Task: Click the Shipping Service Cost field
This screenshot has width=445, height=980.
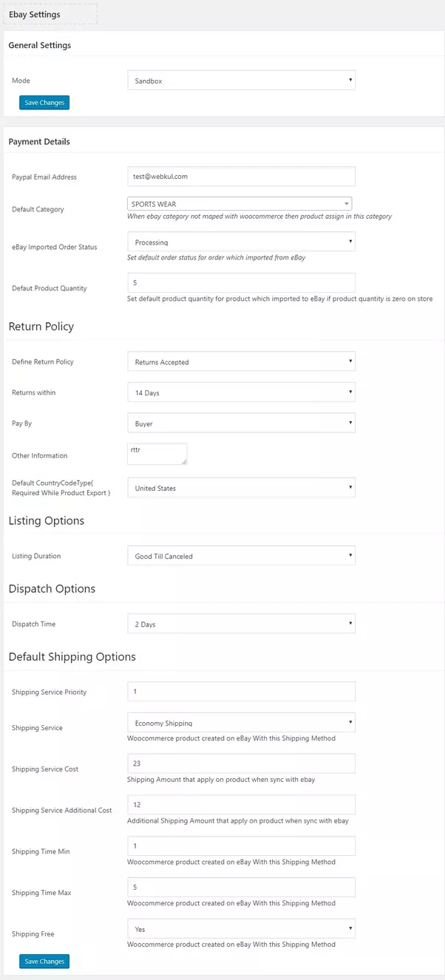Action: click(x=241, y=763)
